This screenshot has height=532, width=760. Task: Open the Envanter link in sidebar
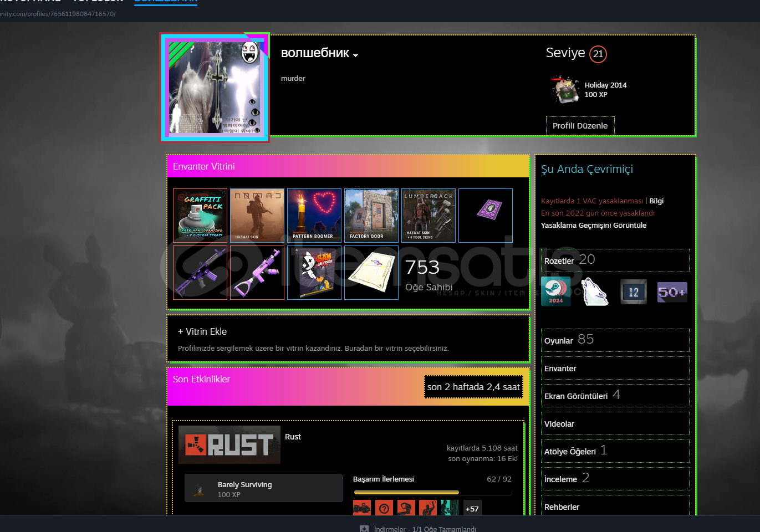pos(560,369)
